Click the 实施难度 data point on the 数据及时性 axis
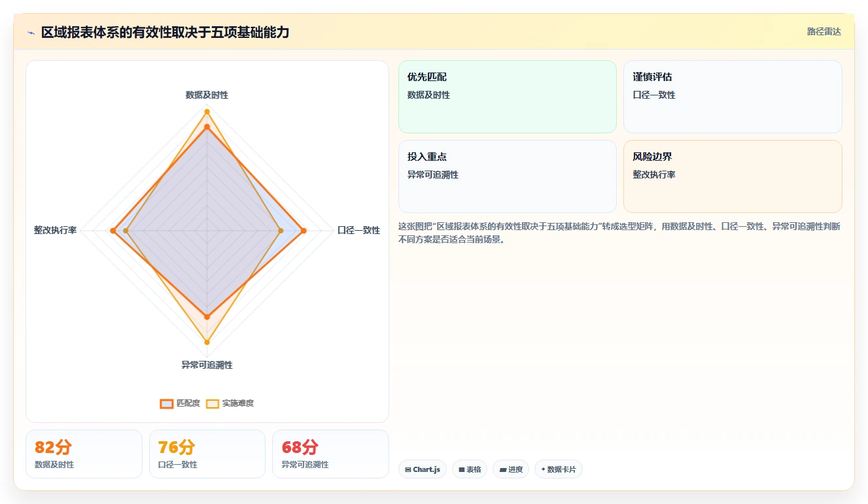 (207, 112)
